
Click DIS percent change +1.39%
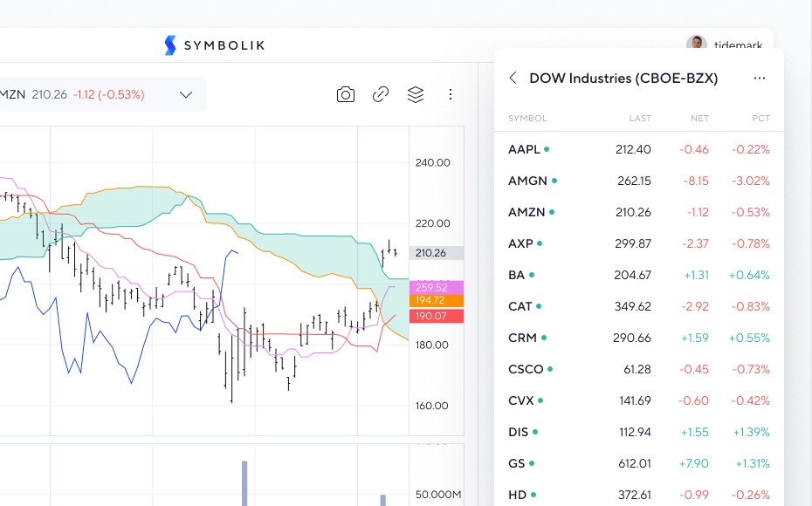752,432
